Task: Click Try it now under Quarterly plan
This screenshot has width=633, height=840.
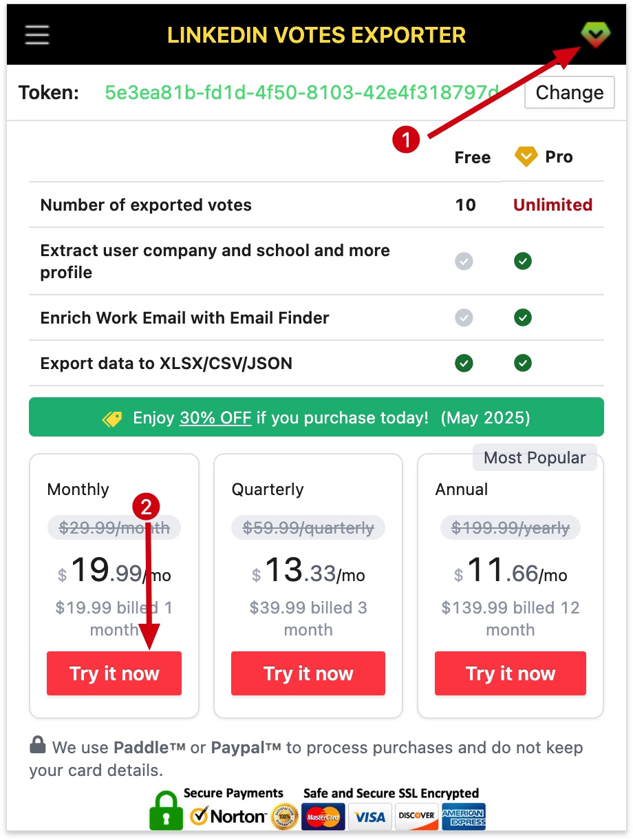Action: click(308, 673)
